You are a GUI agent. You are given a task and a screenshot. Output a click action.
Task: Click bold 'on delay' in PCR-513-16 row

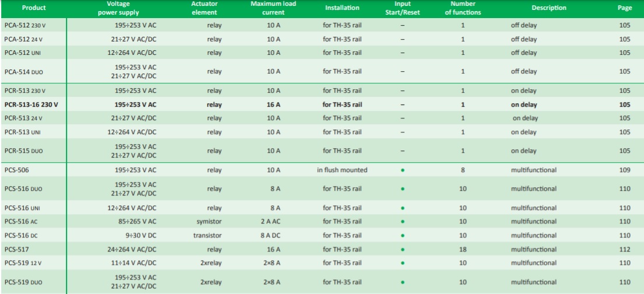point(524,104)
